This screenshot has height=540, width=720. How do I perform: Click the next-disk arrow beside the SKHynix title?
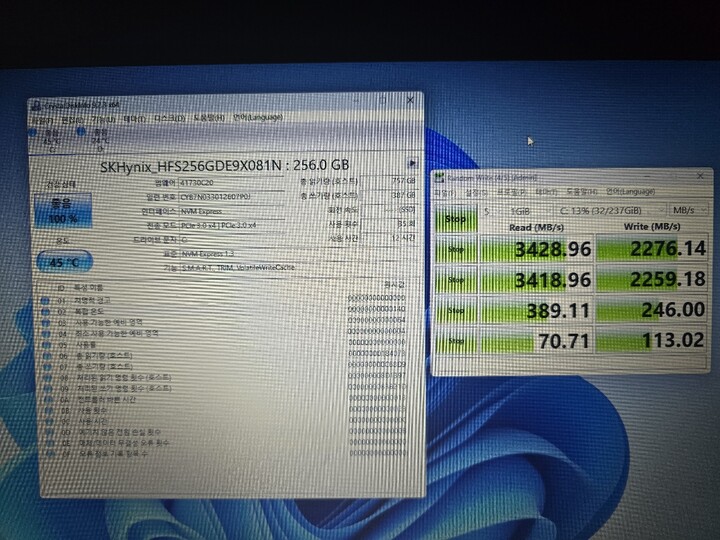(412, 163)
